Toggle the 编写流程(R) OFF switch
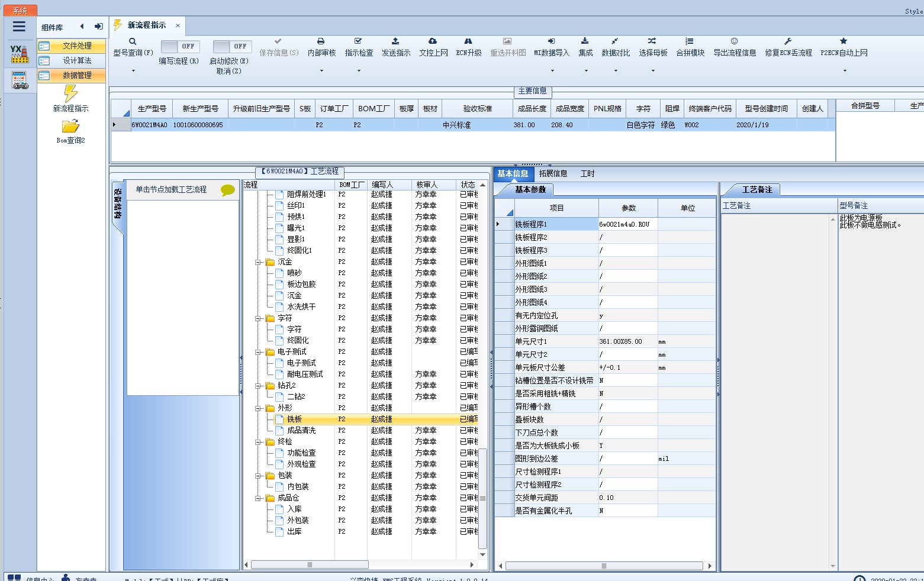Viewport: 924px width, 581px height. [x=180, y=46]
